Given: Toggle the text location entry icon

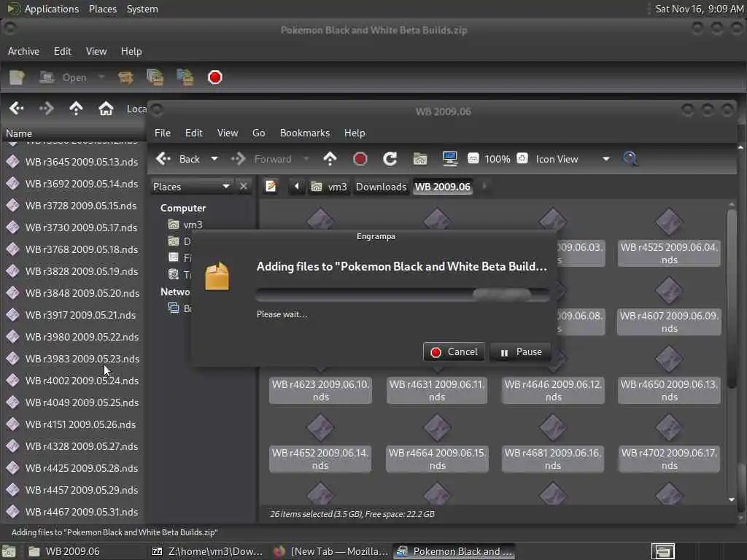Looking at the screenshot, I should pyautogui.click(x=271, y=186).
